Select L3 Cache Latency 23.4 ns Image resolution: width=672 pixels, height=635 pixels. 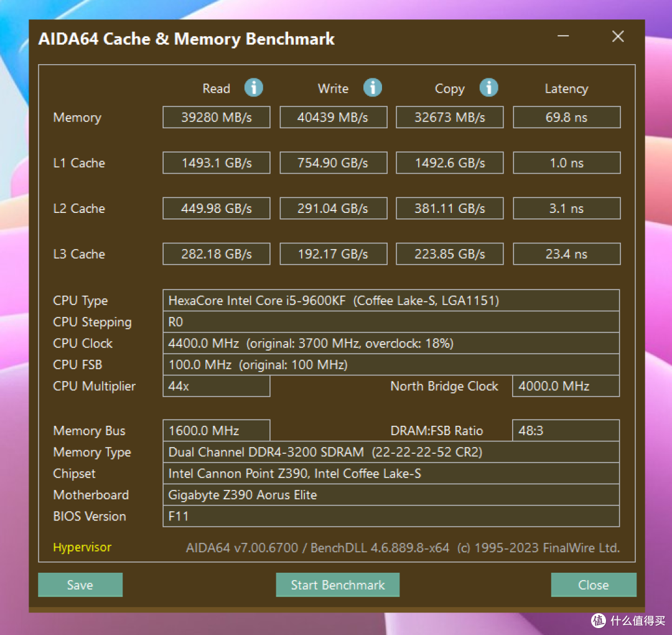[x=567, y=254]
